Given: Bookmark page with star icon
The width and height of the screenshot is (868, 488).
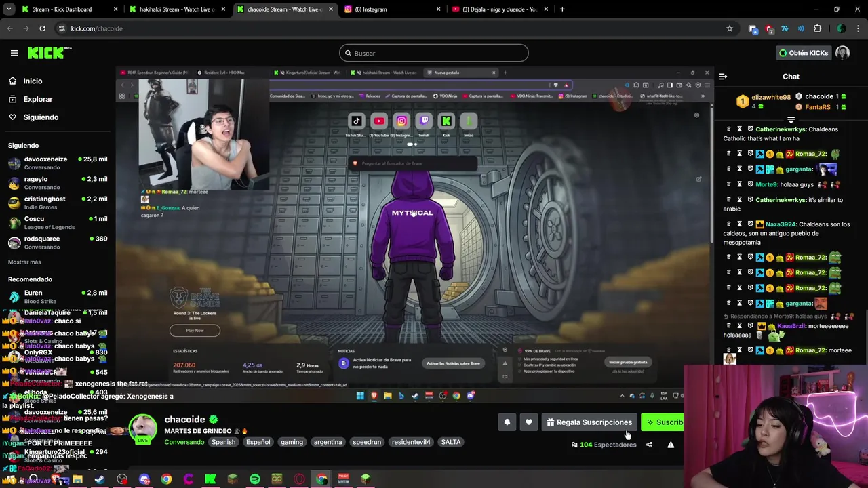Looking at the screenshot, I should pos(730,28).
